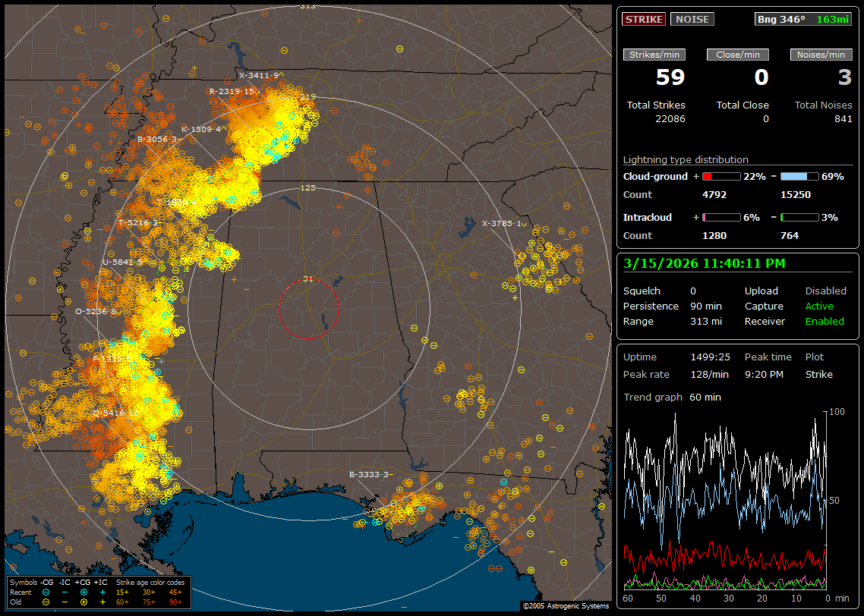The image size is (864, 616).
Task: Click the bearing and distance readout box
Action: point(803,20)
